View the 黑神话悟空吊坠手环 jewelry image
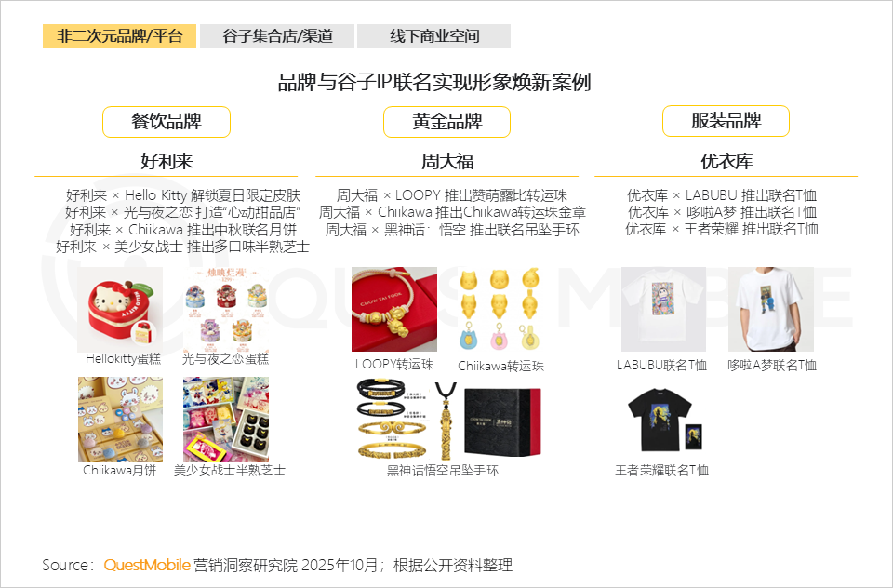 click(x=448, y=420)
